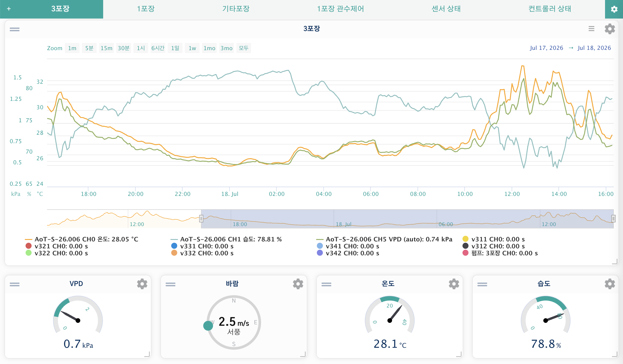Toggle v331 CH0 legend series
This screenshot has height=364, width=623.
click(202, 246)
